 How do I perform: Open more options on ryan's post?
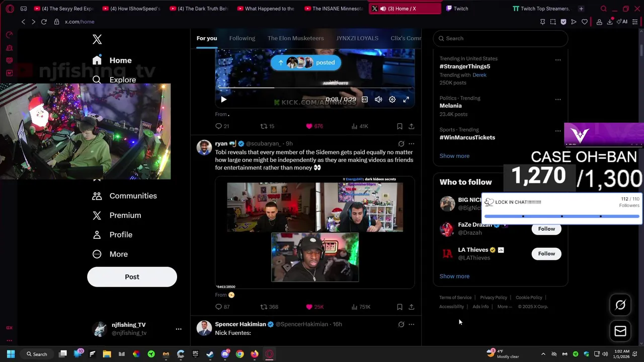tap(412, 144)
